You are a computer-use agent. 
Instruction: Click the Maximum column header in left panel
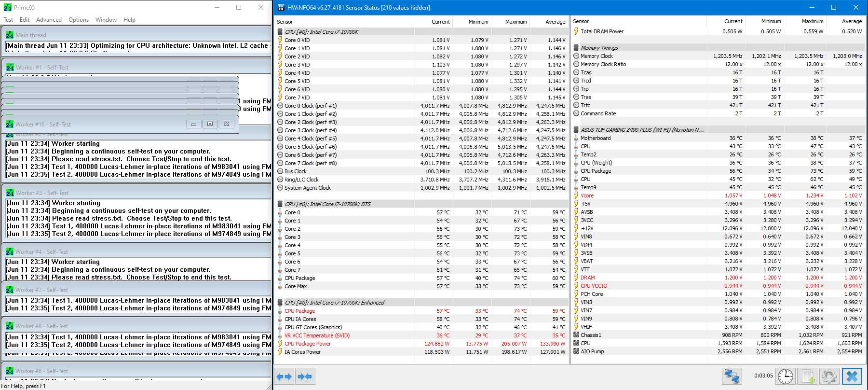(x=515, y=22)
